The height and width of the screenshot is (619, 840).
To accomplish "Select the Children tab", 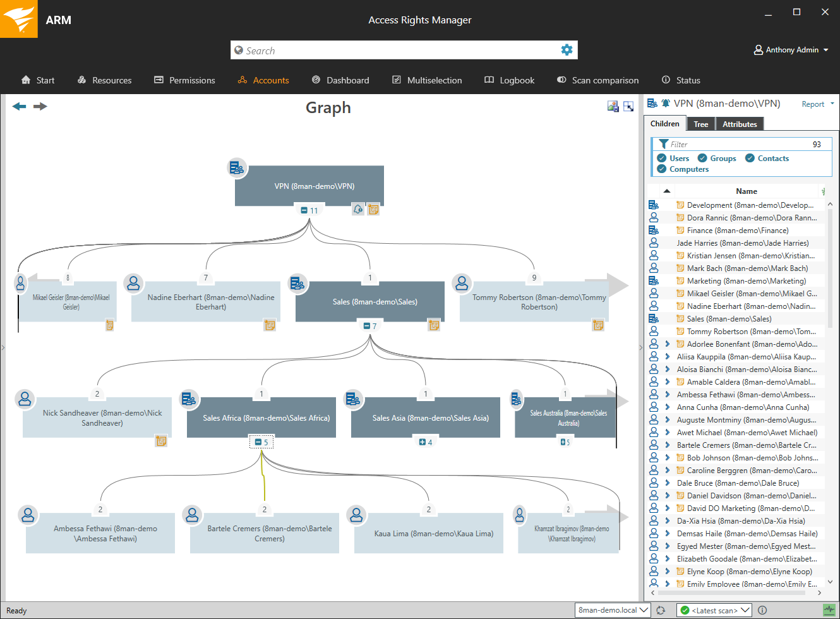I will coord(665,123).
